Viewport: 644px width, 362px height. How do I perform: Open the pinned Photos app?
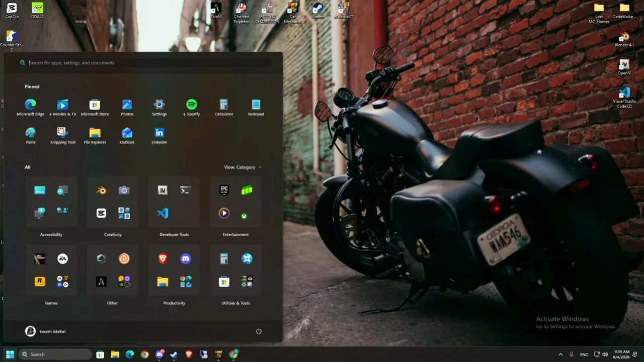[127, 108]
